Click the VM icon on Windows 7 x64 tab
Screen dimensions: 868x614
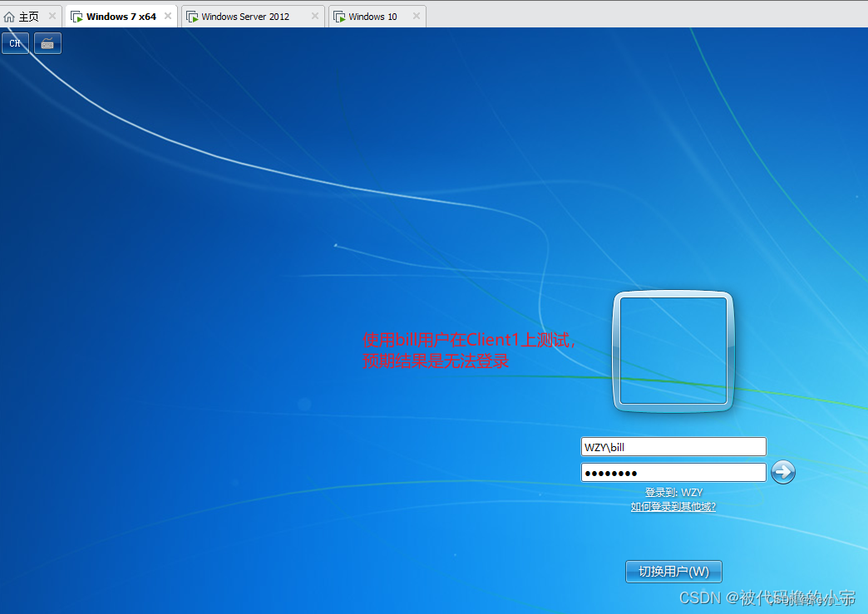tap(77, 17)
